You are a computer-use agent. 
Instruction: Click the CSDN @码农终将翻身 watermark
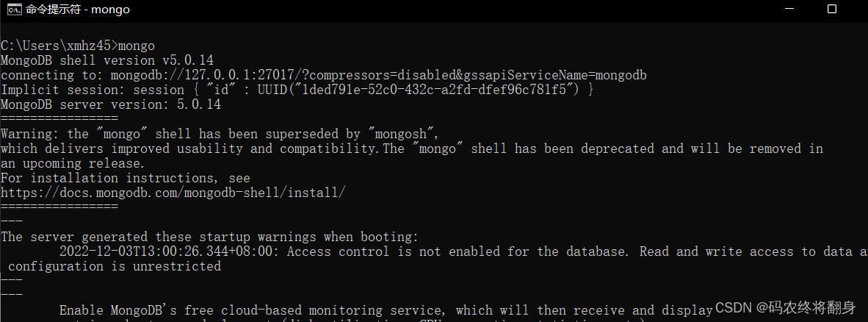click(786, 307)
